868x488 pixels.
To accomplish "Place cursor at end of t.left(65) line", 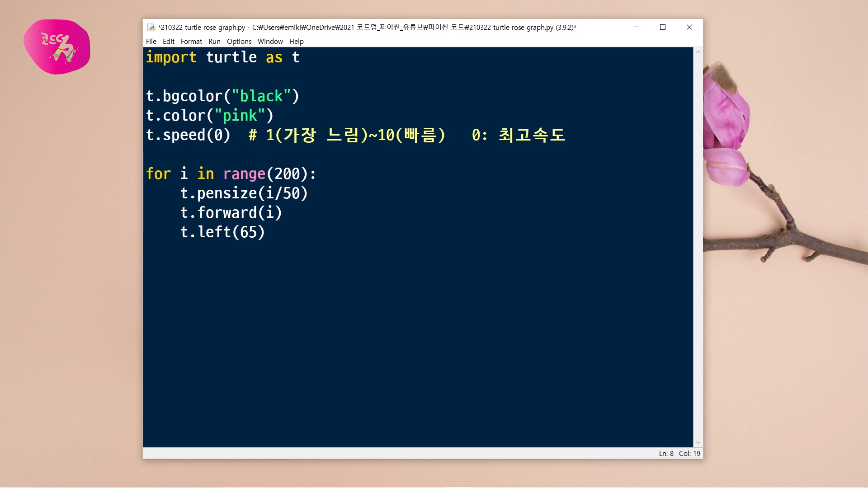I will point(266,232).
